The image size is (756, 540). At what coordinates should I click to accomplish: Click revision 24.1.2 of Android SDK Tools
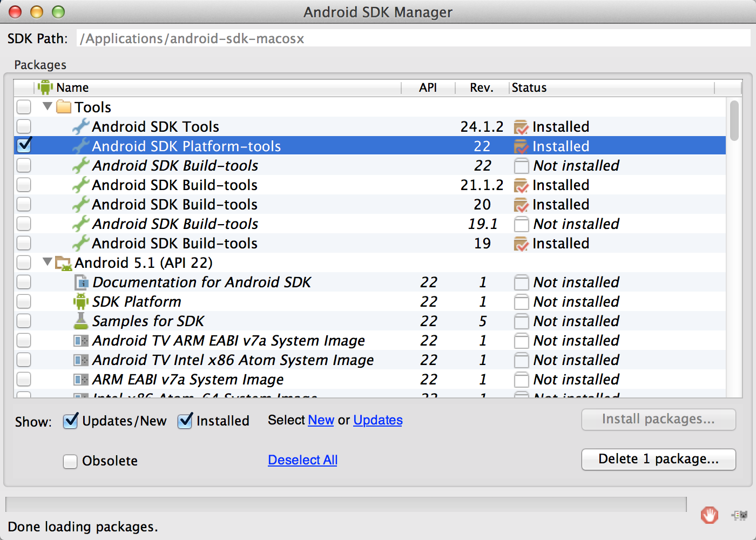pyautogui.click(x=482, y=127)
